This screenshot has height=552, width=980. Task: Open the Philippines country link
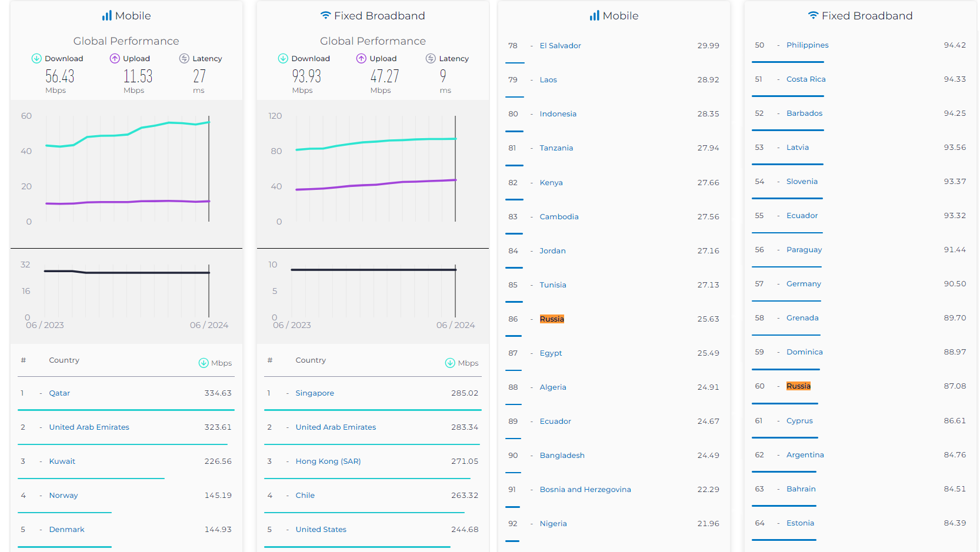tap(808, 45)
